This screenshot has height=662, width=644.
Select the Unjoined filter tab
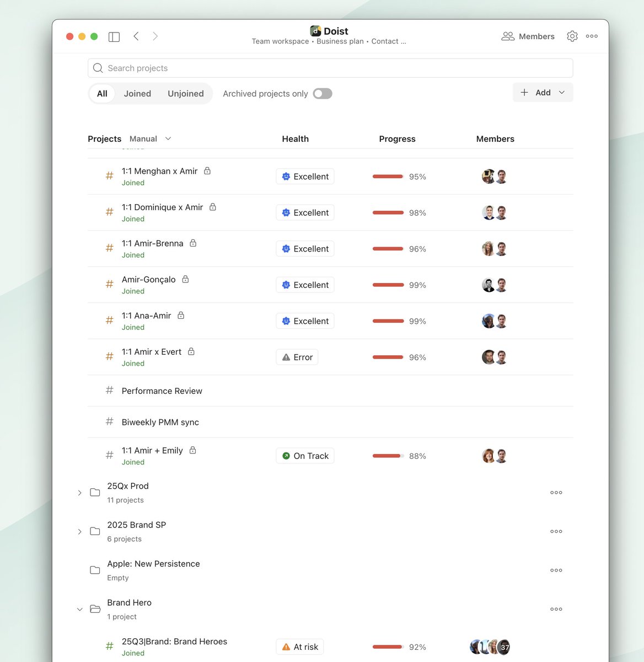[x=186, y=94]
